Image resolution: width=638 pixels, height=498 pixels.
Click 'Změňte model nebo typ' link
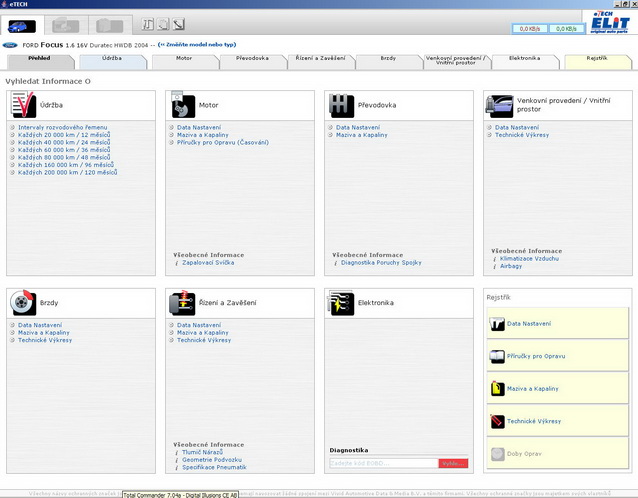(x=197, y=44)
